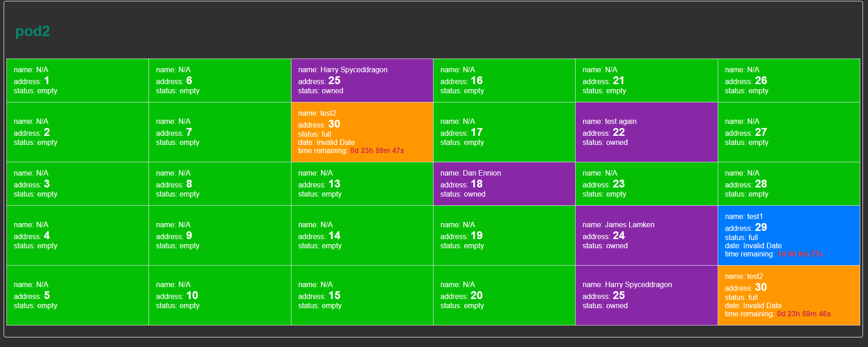The width and height of the screenshot is (868, 347).
Task: Click the green cell with address 21
Action: (646, 80)
